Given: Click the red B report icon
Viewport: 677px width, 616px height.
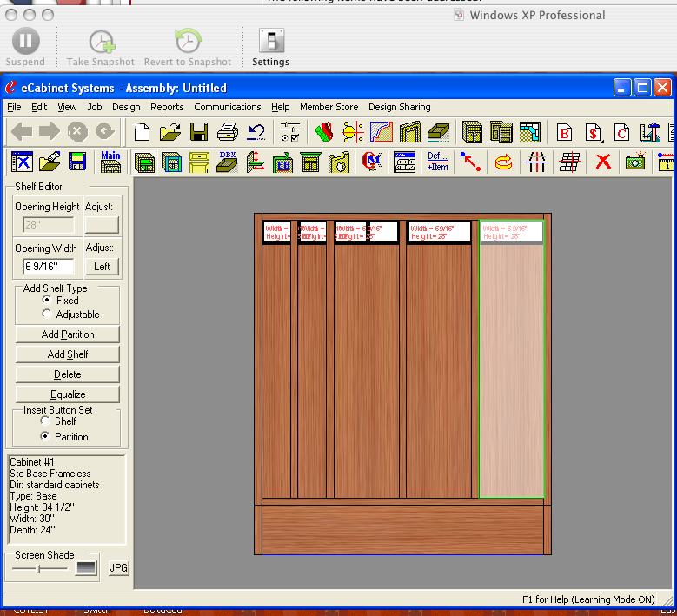Looking at the screenshot, I should pos(564,133).
